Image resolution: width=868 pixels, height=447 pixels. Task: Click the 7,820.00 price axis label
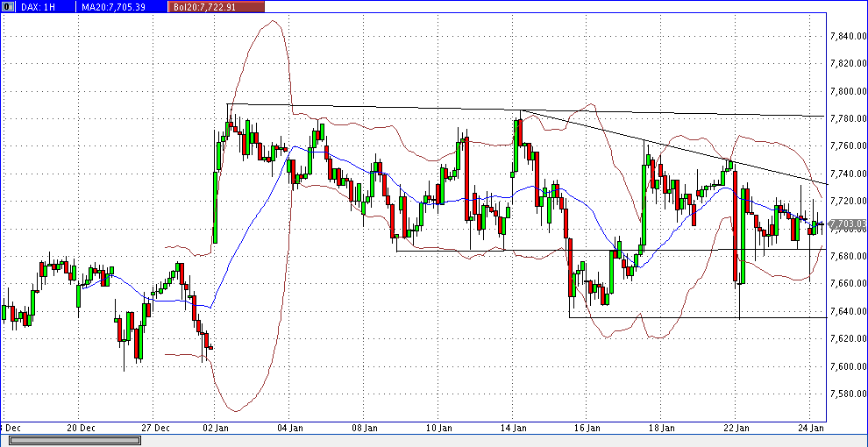[x=848, y=64]
